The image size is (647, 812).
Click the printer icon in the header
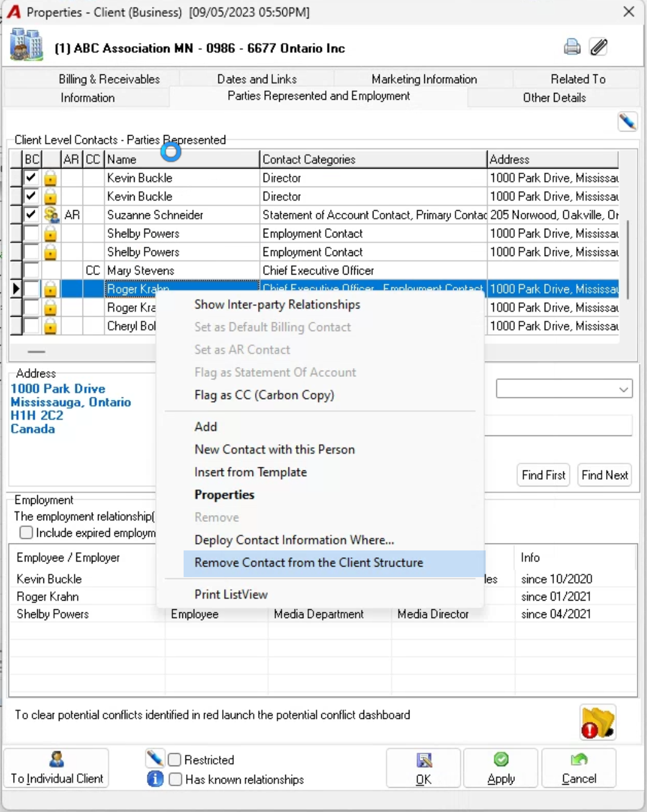pos(572,47)
